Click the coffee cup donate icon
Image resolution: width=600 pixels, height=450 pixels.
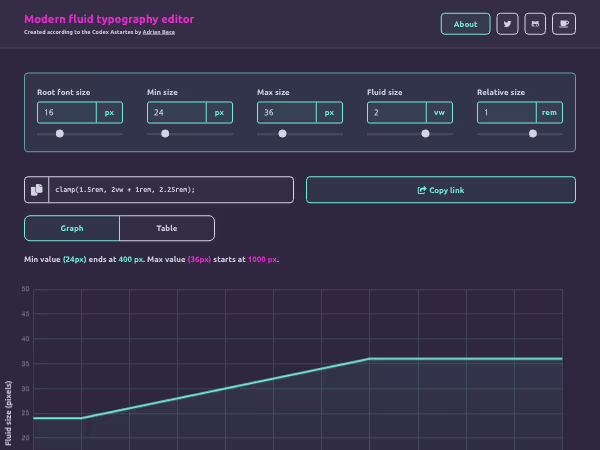tap(564, 24)
